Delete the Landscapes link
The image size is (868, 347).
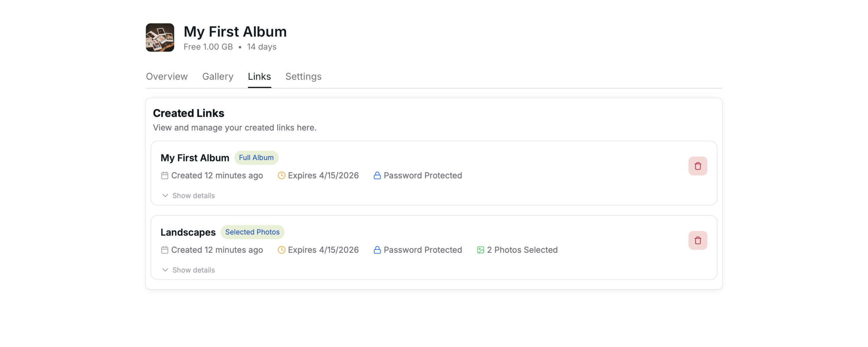[697, 240]
